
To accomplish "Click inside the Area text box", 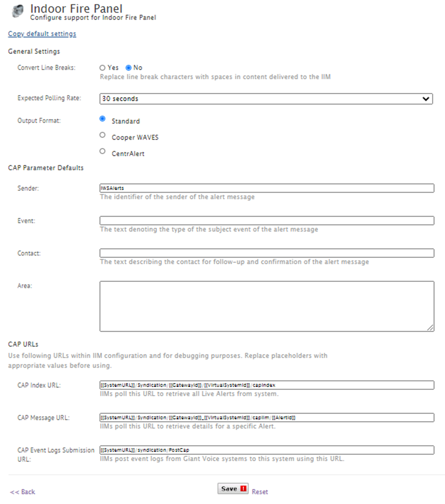I will click(267, 307).
